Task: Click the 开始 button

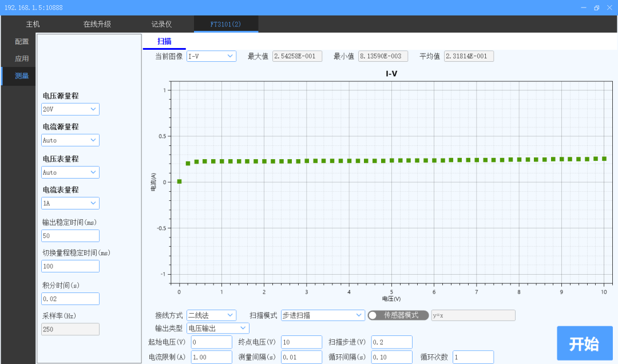Action: tap(584, 343)
